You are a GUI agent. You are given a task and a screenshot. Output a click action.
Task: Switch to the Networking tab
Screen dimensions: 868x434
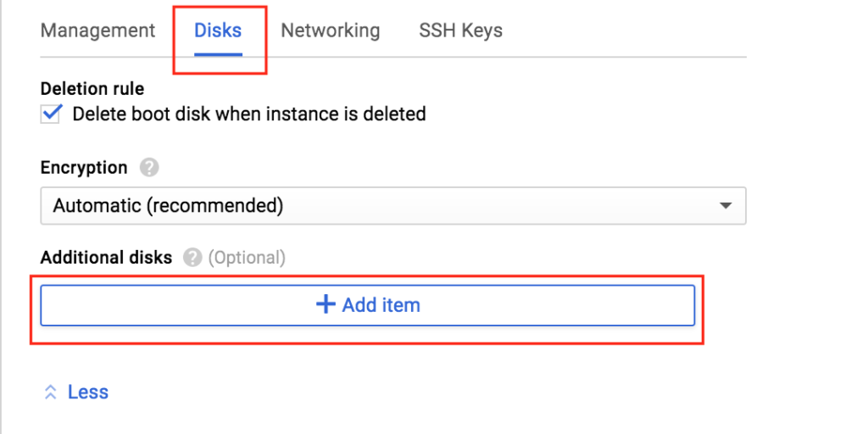[331, 31]
